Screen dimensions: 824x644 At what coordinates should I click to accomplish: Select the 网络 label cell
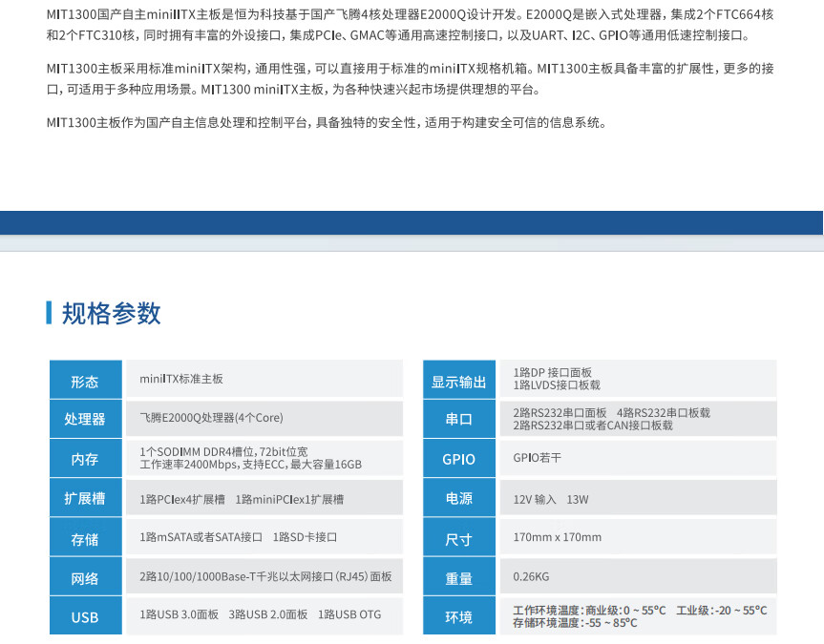(x=86, y=577)
